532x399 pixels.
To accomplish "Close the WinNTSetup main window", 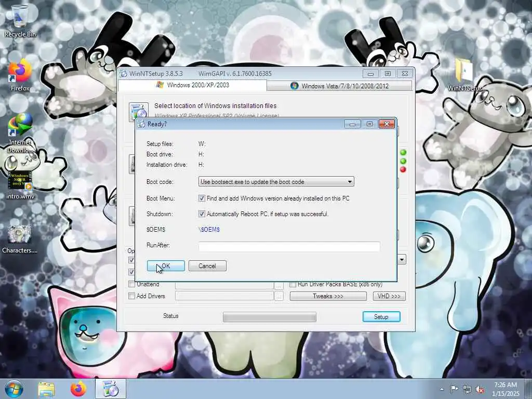I will tap(405, 74).
